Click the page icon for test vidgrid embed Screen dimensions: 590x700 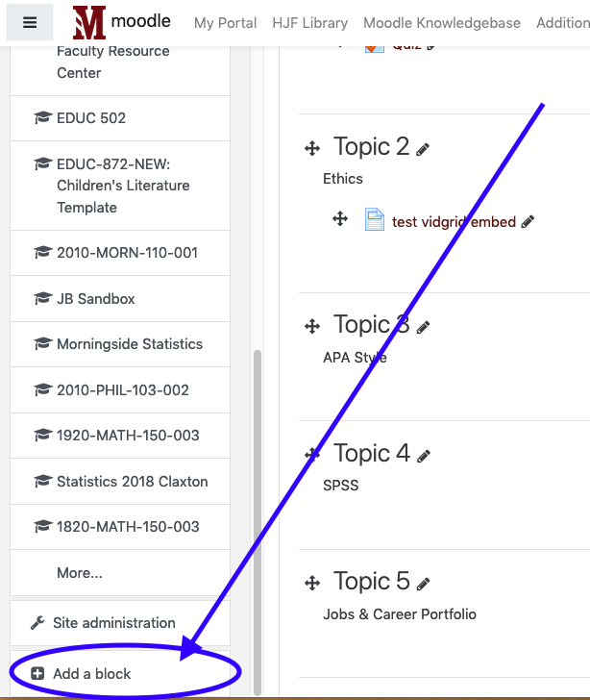point(375,219)
